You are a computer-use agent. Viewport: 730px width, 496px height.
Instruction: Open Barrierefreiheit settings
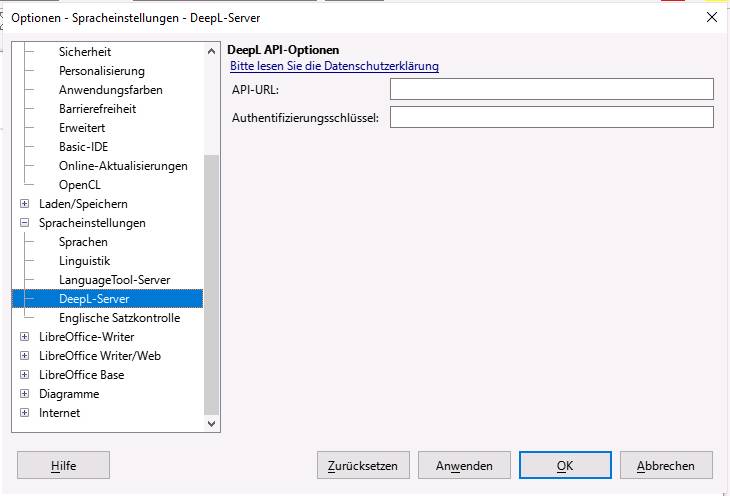click(97, 109)
